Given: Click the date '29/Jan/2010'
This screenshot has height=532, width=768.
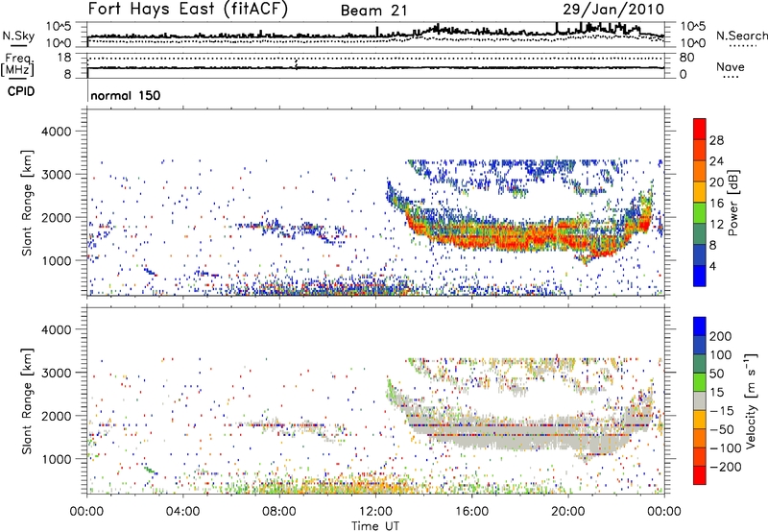Looking at the screenshot, I should tap(613, 9).
